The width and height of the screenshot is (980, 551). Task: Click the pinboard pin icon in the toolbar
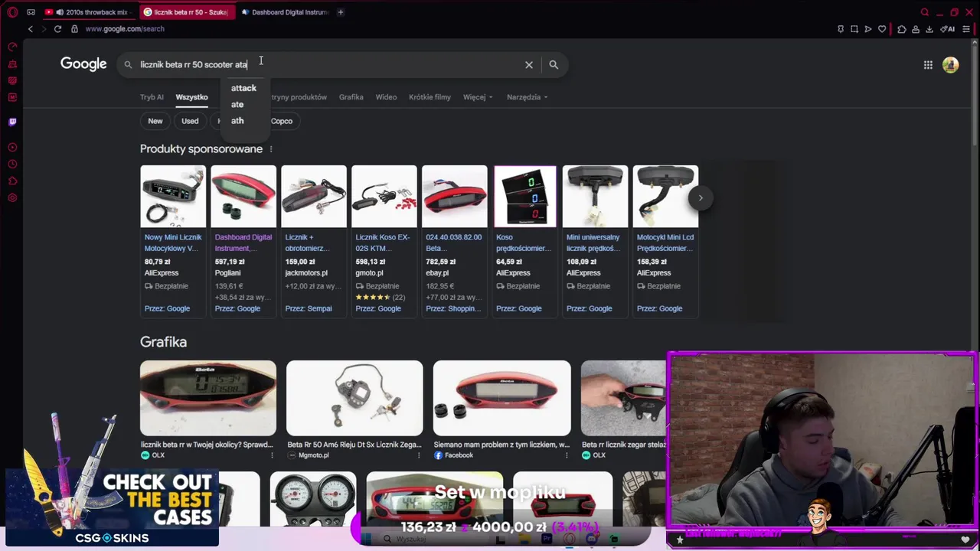[841, 29]
